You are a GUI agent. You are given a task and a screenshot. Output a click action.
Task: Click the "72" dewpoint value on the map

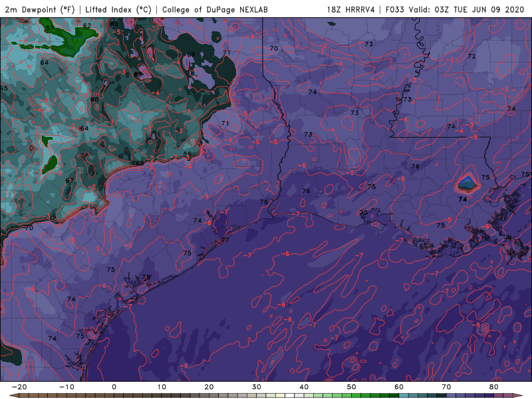[x=472, y=57]
